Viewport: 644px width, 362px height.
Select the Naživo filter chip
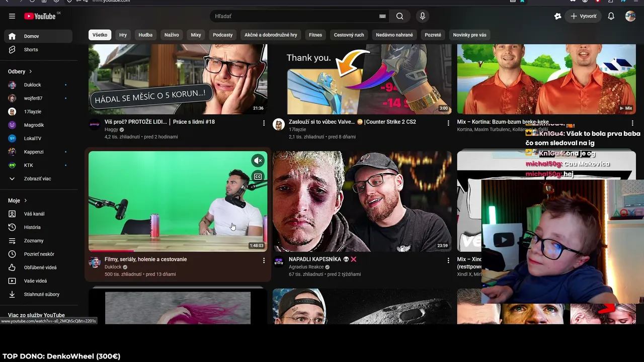(172, 35)
